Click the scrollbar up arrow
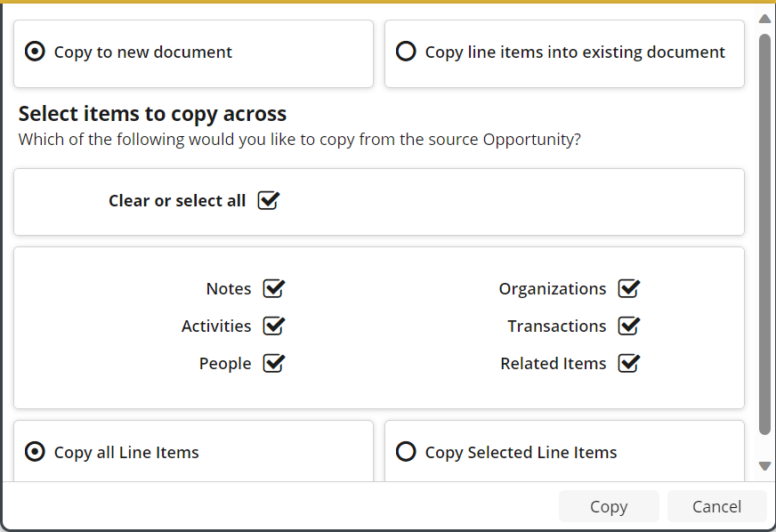This screenshot has width=776, height=532. coord(764,19)
